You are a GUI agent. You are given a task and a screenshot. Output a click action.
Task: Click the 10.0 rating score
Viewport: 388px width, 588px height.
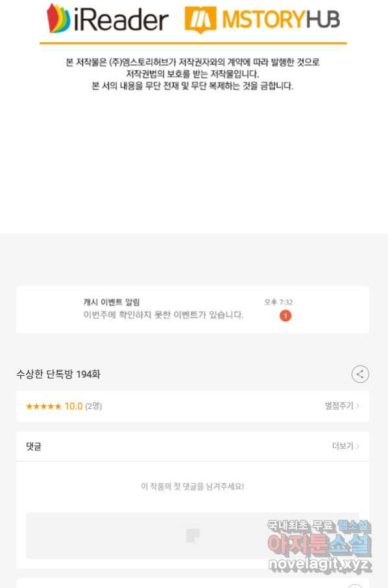coord(73,406)
